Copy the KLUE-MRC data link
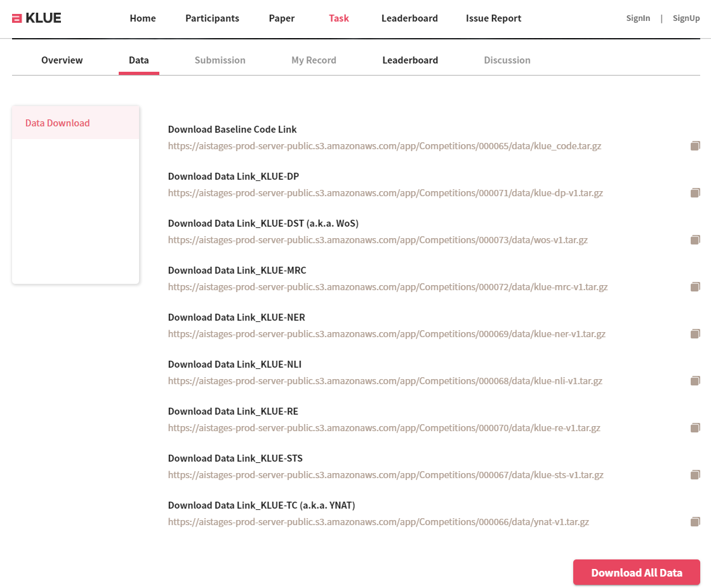The width and height of the screenshot is (711, 588). [x=695, y=287]
